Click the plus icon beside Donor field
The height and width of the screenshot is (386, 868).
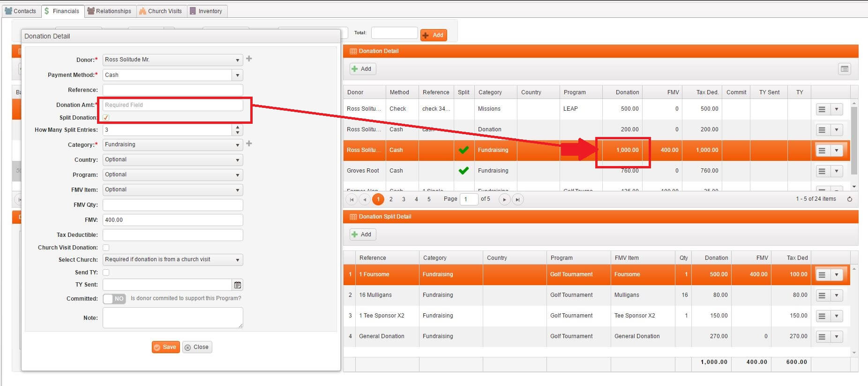pyautogui.click(x=249, y=59)
